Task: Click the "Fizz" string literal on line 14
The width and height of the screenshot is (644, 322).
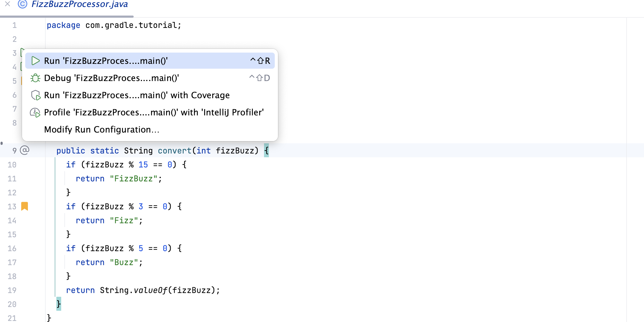Action: tap(124, 221)
